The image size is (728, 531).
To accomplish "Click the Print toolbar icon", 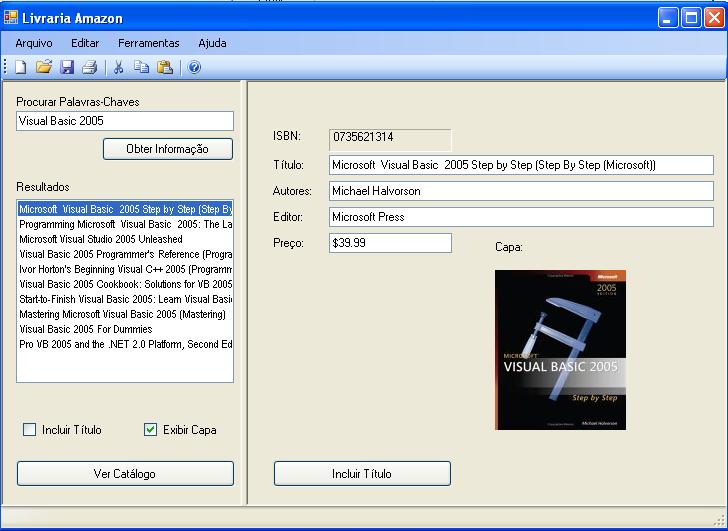I will click(x=90, y=68).
